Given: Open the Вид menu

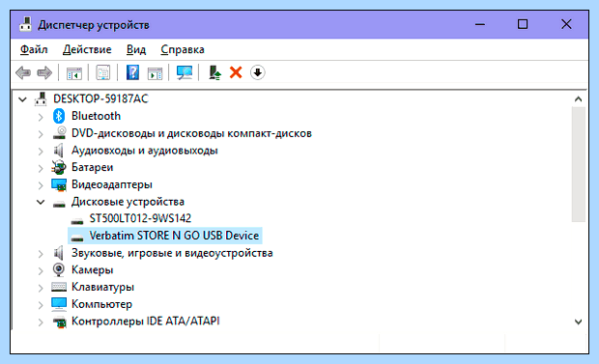Looking at the screenshot, I should [x=136, y=49].
